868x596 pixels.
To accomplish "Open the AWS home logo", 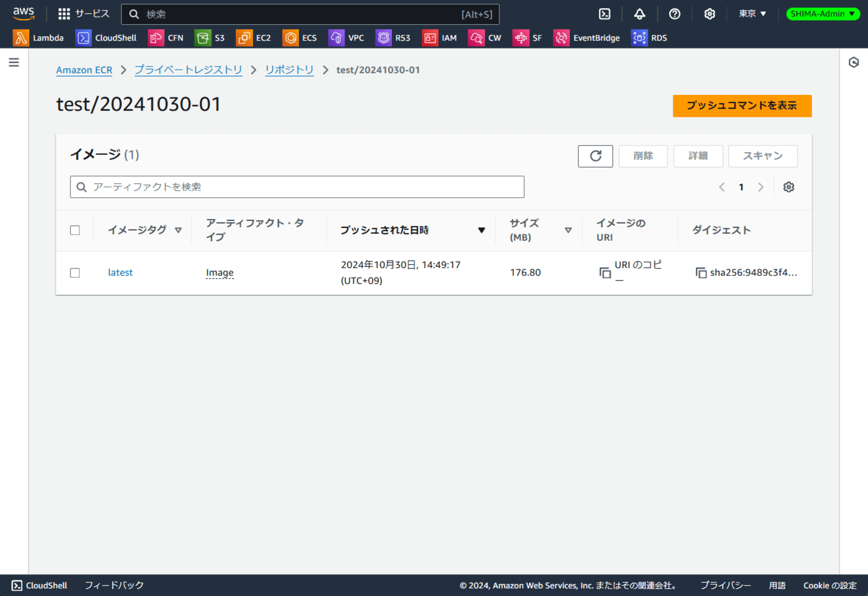I will (23, 14).
